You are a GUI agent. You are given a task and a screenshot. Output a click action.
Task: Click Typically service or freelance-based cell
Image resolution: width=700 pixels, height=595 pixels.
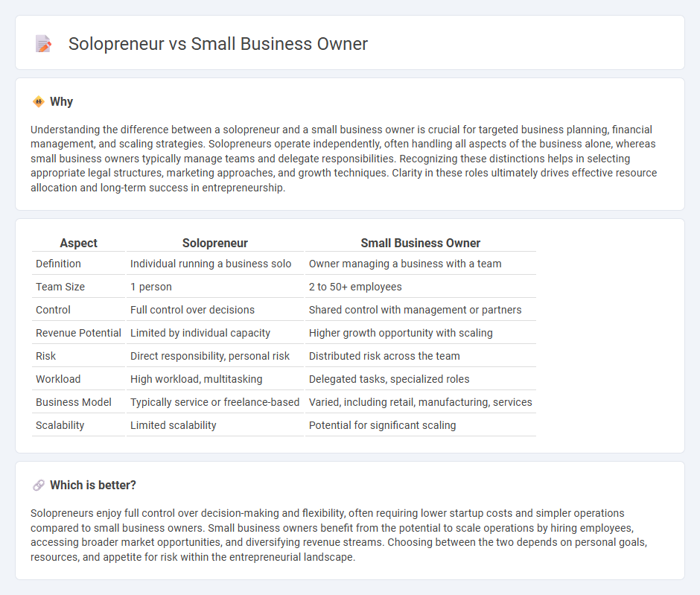click(x=214, y=402)
